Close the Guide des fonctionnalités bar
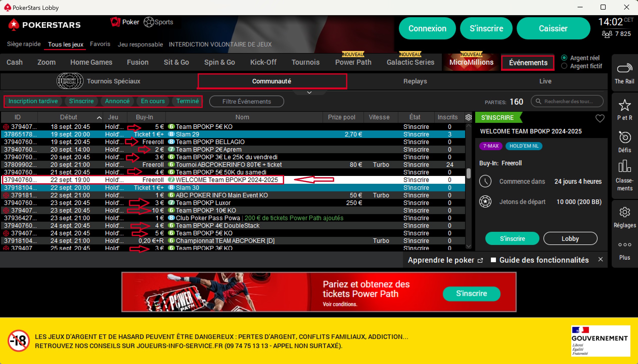This screenshot has height=364, width=638. point(601,259)
